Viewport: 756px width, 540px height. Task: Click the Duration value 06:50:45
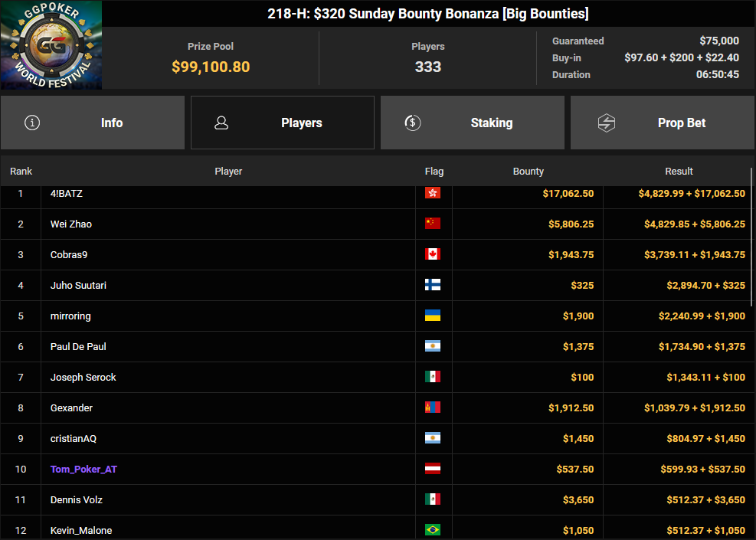[x=718, y=75]
